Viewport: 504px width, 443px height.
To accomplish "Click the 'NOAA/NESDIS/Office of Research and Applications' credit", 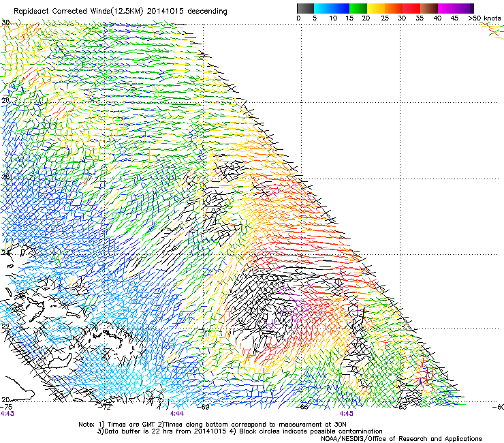I will [x=401, y=439].
